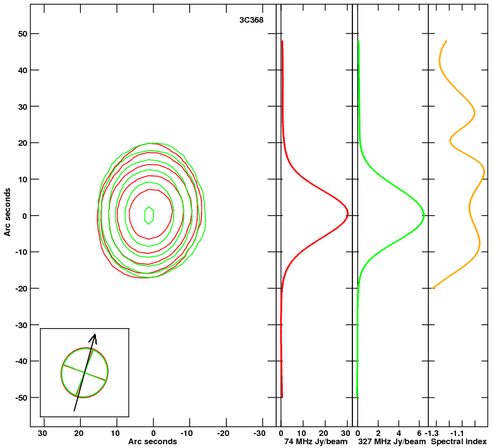This screenshot has width=492, height=448.
Task: Click the y-axis tick label -50
Action: click(21, 398)
